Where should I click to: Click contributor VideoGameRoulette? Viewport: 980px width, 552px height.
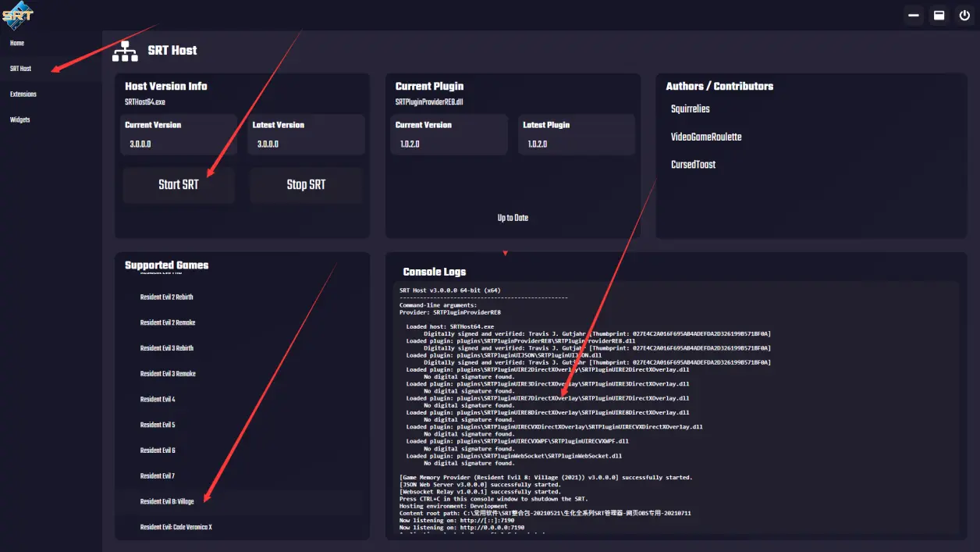pyautogui.click(x=706, y=137)
